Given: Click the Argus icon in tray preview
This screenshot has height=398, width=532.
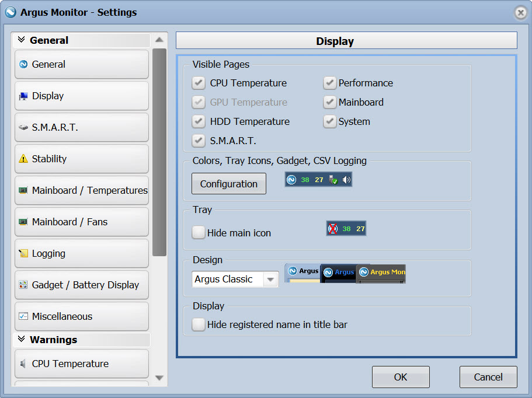Looking at the screenshot, I should pyautogui.click(x=291, y=180).
